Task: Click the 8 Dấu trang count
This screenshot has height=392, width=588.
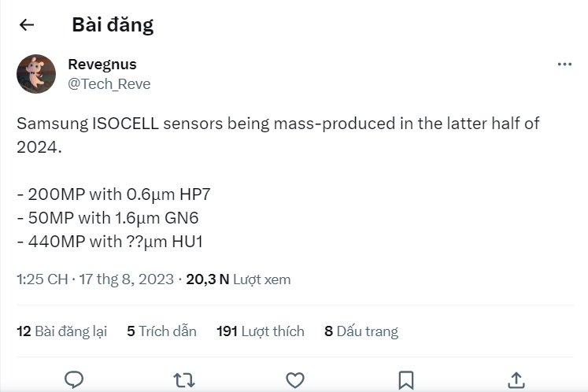Action: click(361, 331)
